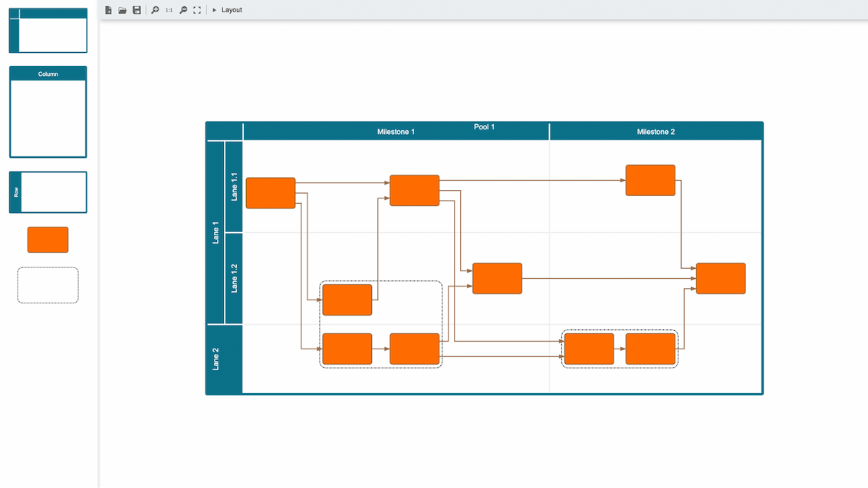Pick the Column template from the palette
The height and width of the screenshot is (488, 868).
48,112
